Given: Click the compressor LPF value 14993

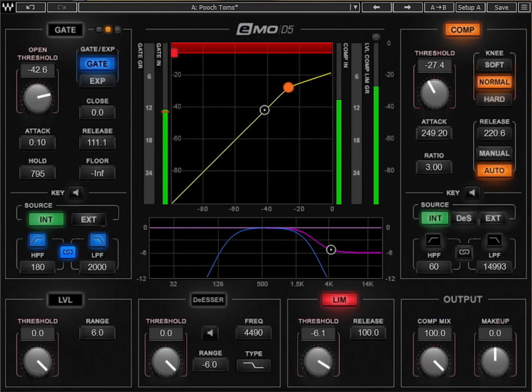Looking at the screenshot, I should [495, 266].
